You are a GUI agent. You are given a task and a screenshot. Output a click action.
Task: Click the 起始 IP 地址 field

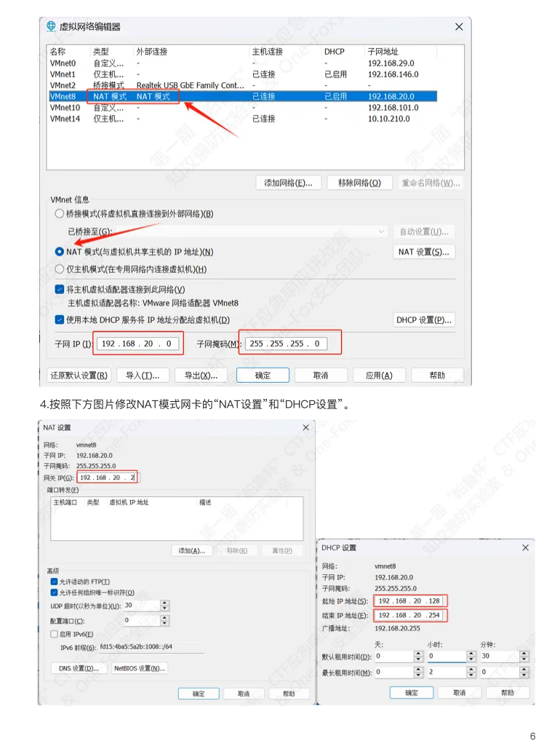click(410, 601)
